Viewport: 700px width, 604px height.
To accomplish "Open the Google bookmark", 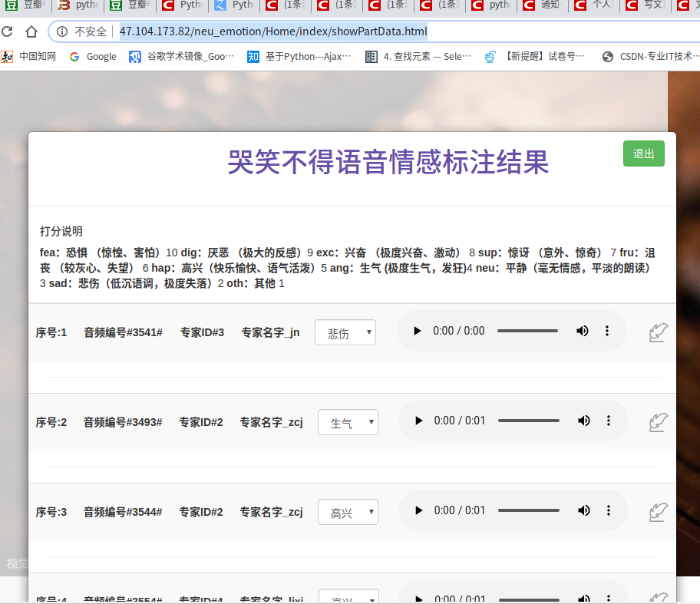I will click(x=93, y=57).
